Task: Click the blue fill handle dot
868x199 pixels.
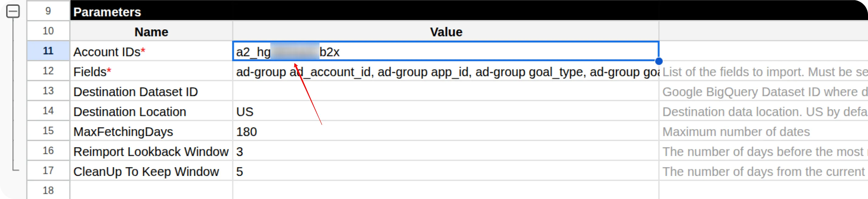Action: (659, 61)
